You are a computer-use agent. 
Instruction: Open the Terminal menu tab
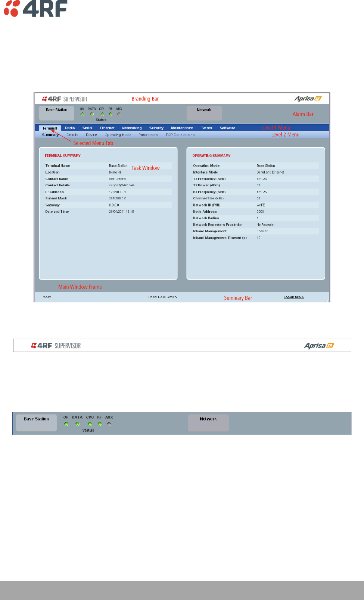50,128
